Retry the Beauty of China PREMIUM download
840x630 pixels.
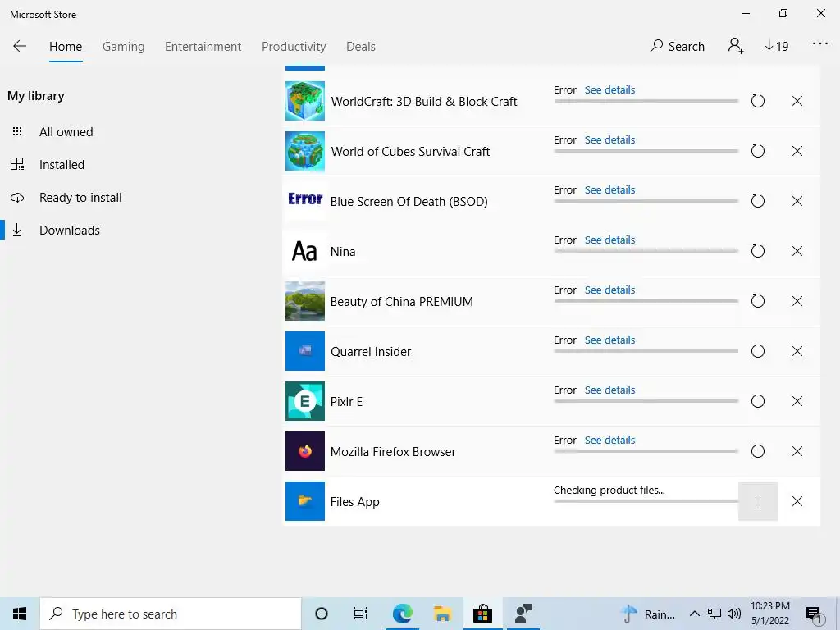(x=757, y=301)
